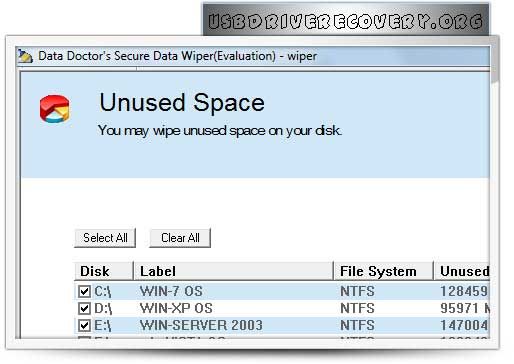Sort by File System column header
514x364 pixels.
[383, 271]
